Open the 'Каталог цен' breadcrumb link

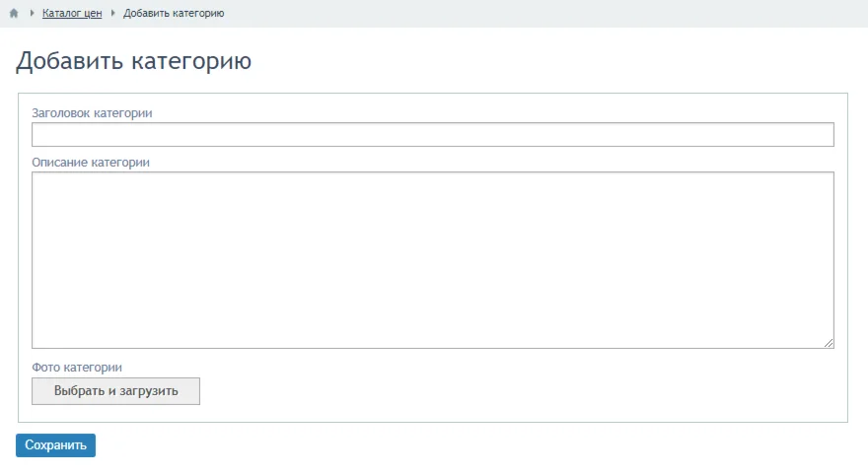click(71, 14)
